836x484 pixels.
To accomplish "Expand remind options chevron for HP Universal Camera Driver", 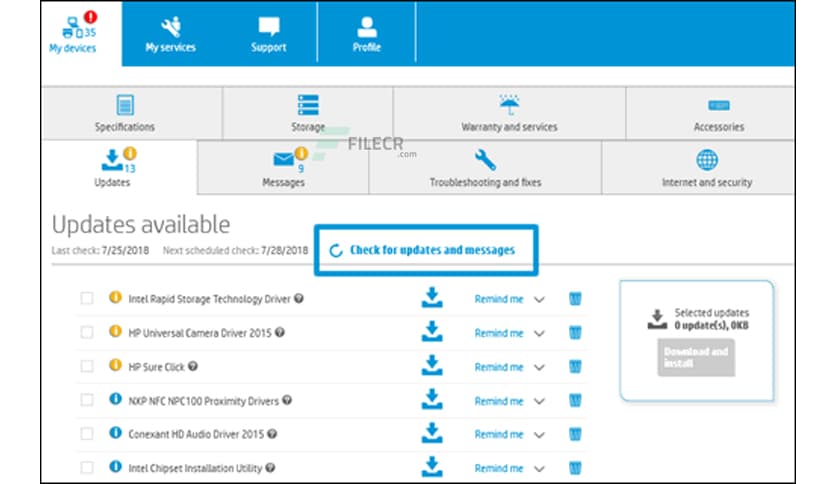I will (x=540, y=334).
